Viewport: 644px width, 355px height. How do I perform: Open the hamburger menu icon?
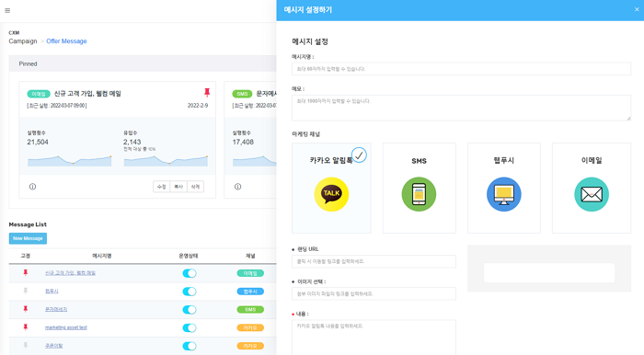[x=7, y=11]
